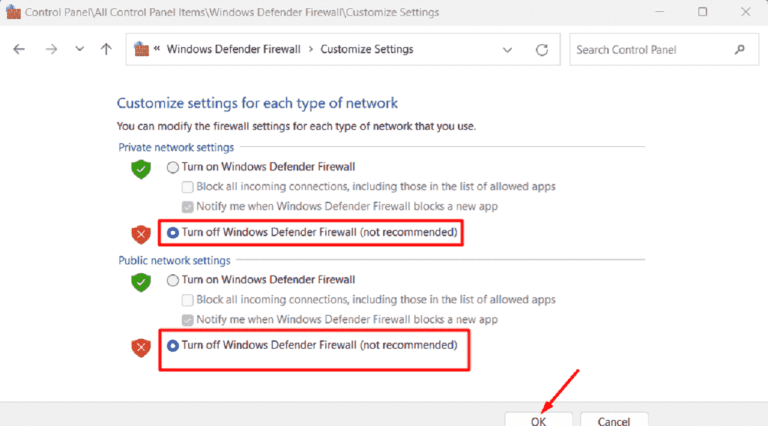This screenshot has height=426, width=768.
Task: Click the Public network settings heading
Action: [x=174, y=260]
